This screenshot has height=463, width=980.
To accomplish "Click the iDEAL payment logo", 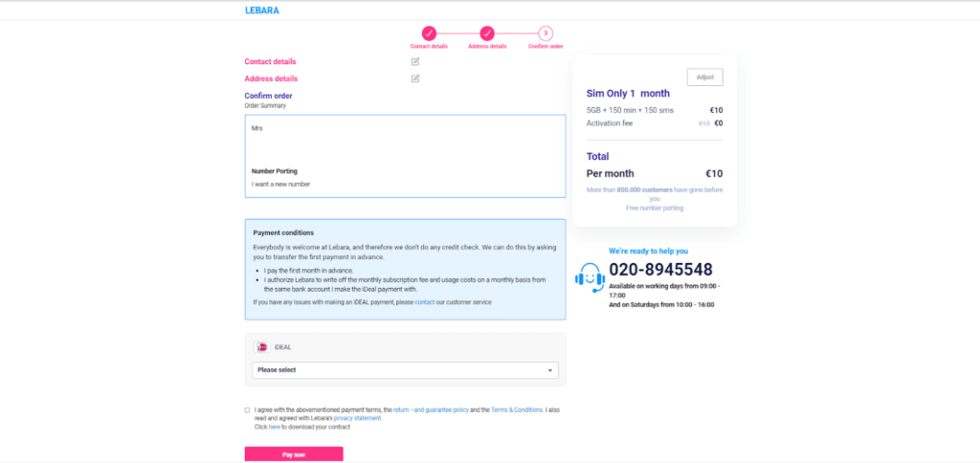I will (x=262, y=347).
